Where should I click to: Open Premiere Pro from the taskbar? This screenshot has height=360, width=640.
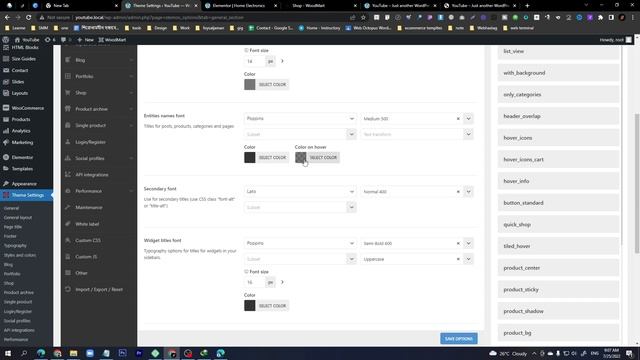[139, 353]
